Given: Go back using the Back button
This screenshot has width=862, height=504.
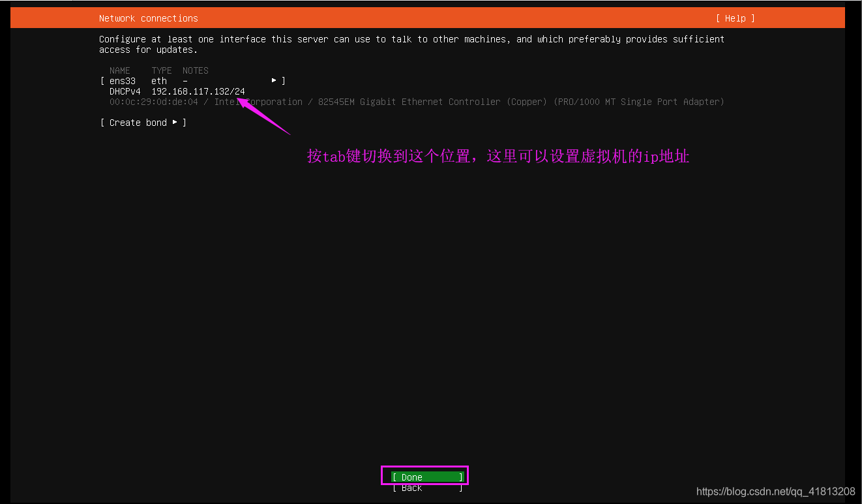Looking at the screenshot, I should tap(428, 488).
